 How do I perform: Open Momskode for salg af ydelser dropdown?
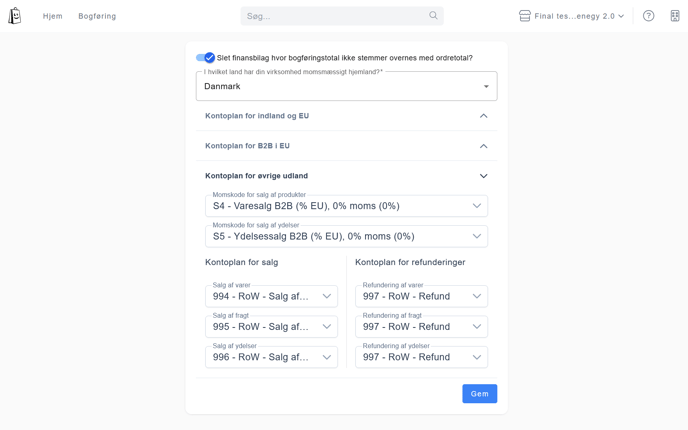point(346,237)
